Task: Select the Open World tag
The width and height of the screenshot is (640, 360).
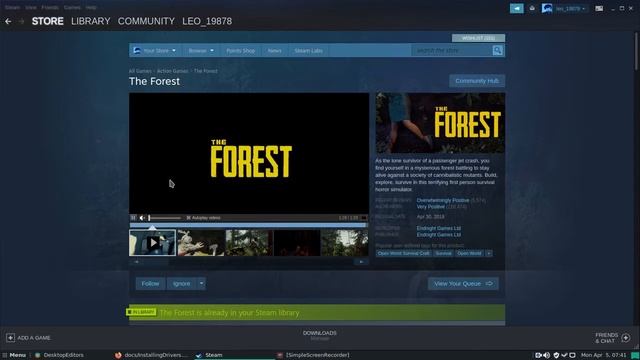Action: pos(469,253)
